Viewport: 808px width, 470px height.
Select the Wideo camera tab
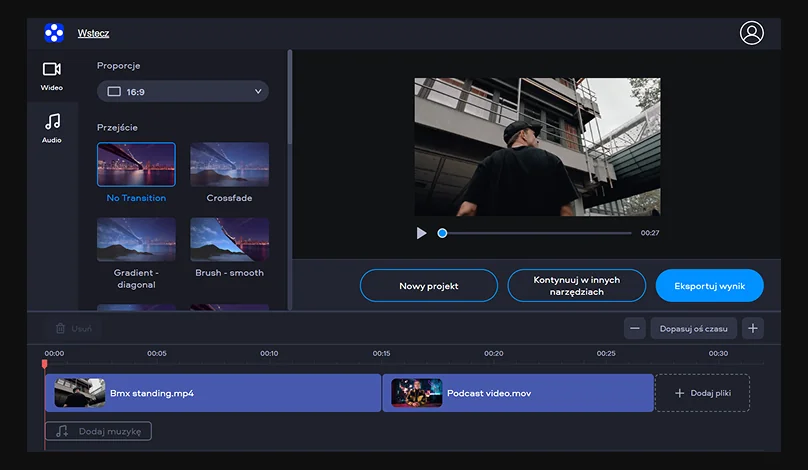(x=52, y=75)
